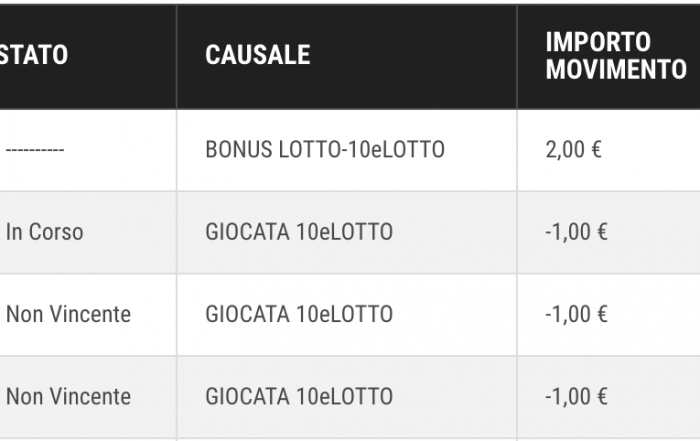Click GIOCATA 10eLOTTO in the last Non Vincente row
Image resolution: width=700 pixels, height=441 pixels.
coord(299,396)
